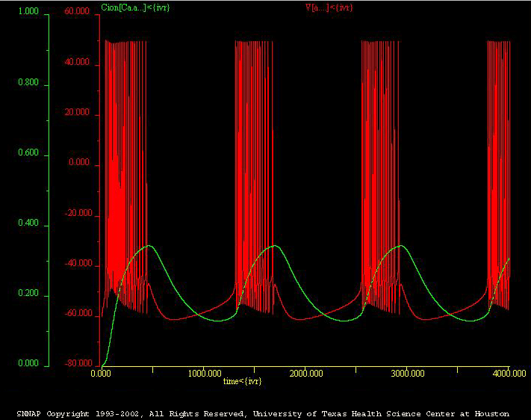The height and width of the screenshot is (420, 531).
Task: Click the SNNAP copyright text at bottom
Action: point(263,413)
